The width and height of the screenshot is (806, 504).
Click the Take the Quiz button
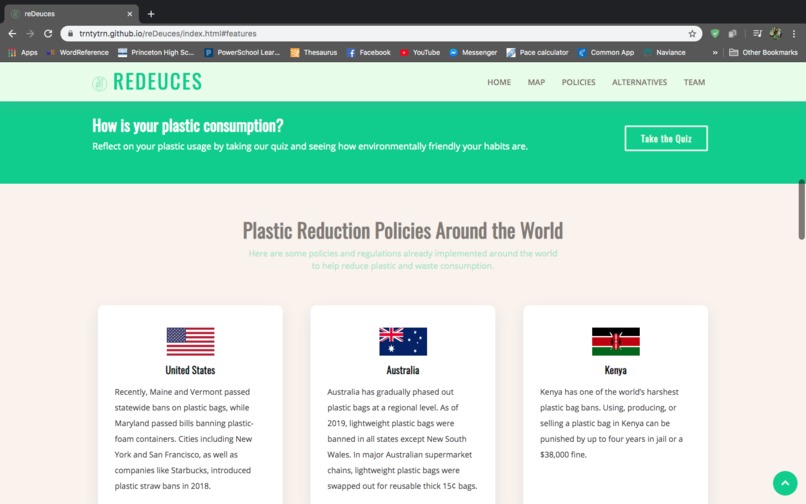pyautogui.click(x=666, y=138)
